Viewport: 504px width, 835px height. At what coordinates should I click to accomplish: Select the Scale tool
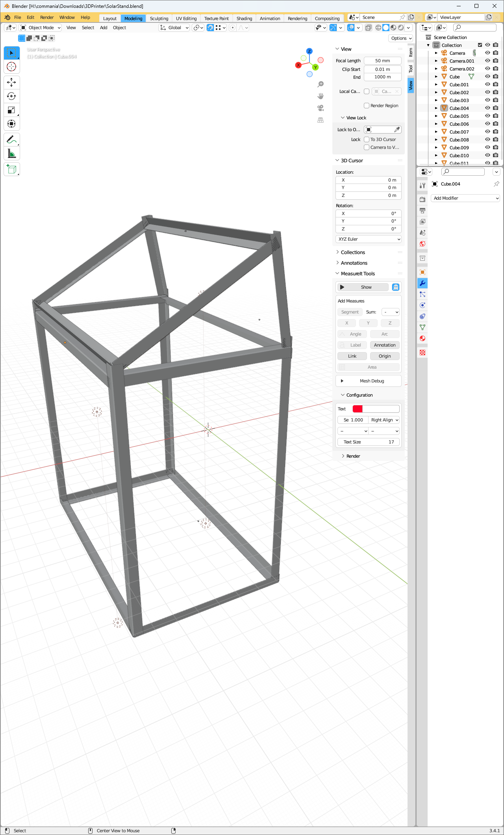(11, 110)
